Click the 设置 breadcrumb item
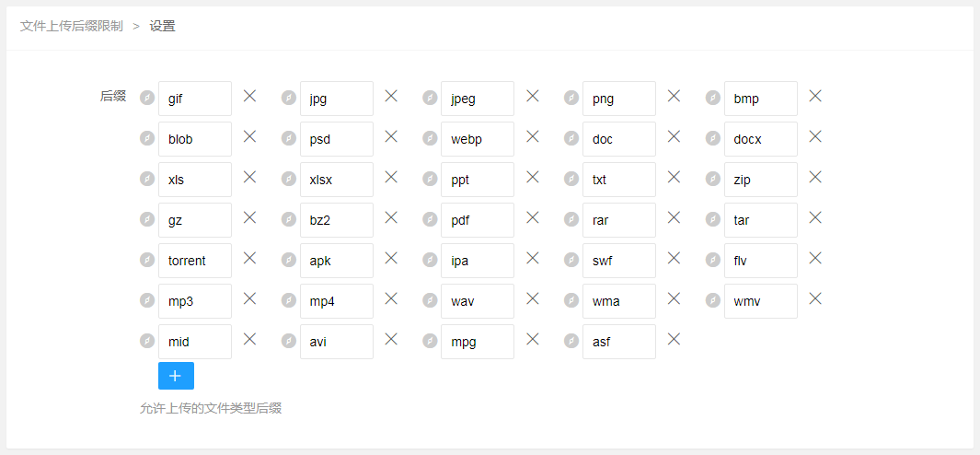This screenshot has height=455, width=980. 163,27
